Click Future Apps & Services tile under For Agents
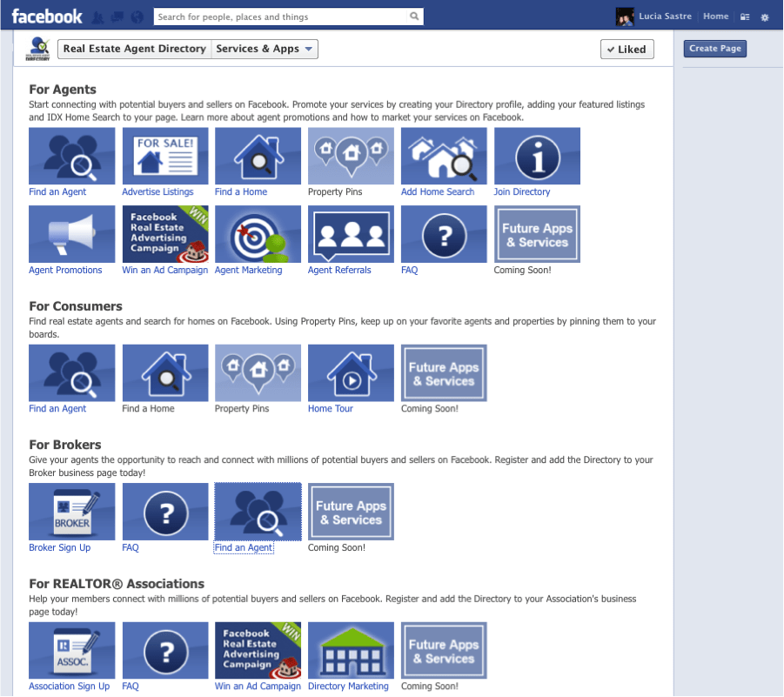This screenshot has height=697, width=784. [x=537, y=234]
